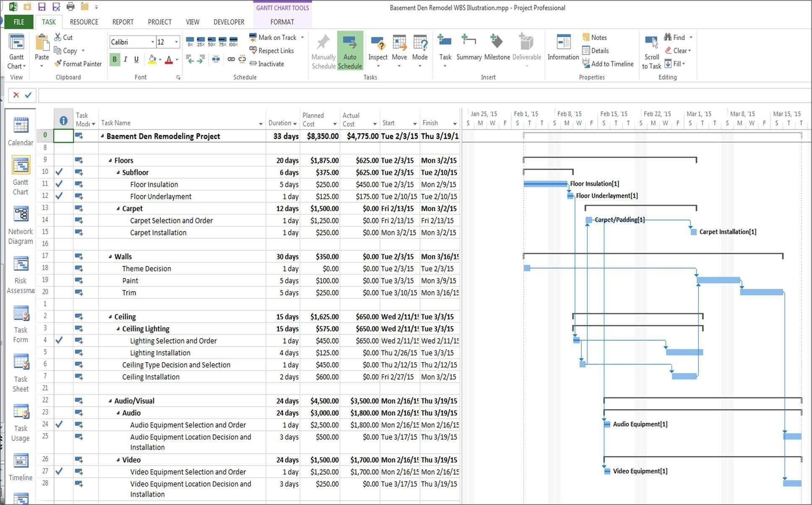
Task: Open the FILE menu
Action: [x=18, y=22]
